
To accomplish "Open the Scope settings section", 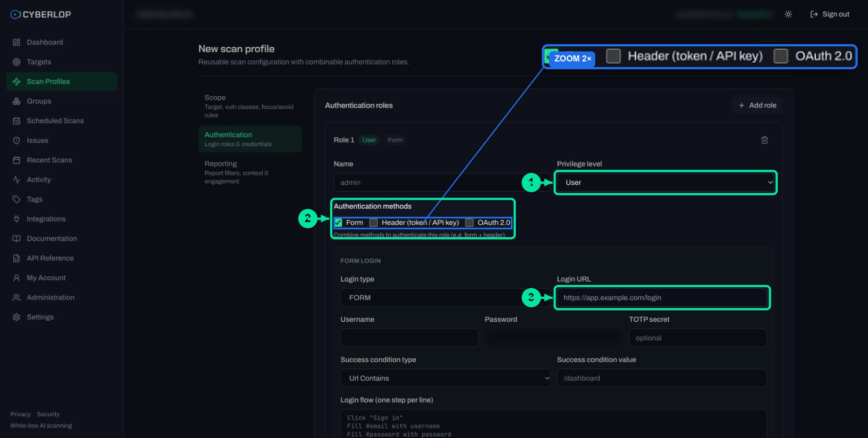I will pos(250,106).
